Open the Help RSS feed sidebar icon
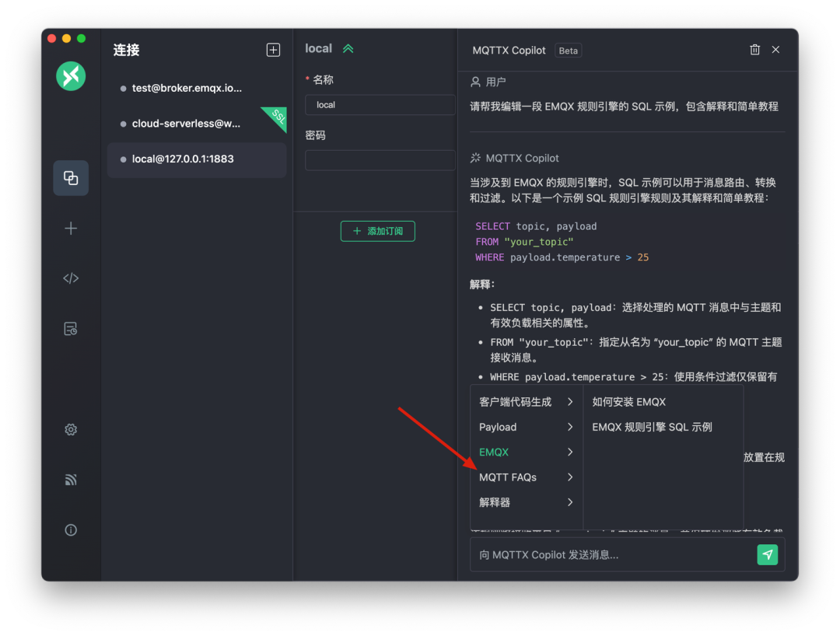This screenshot has height=636, width=840. [71, 480]
